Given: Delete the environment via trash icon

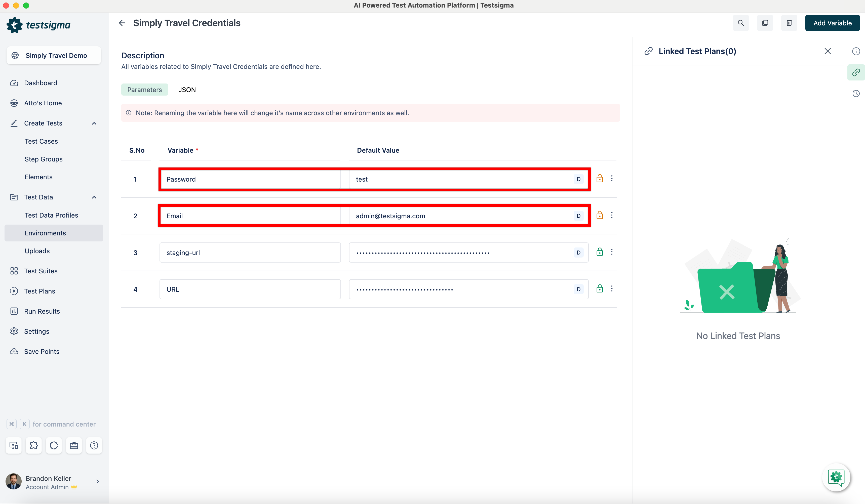Looking at the screenshot, I should (x=789, y=23).
